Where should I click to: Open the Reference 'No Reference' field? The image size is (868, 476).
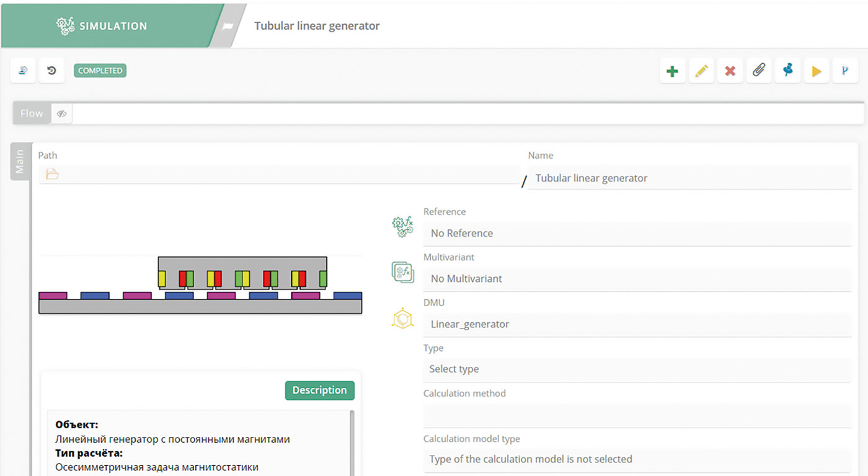(x=637, y=233)
